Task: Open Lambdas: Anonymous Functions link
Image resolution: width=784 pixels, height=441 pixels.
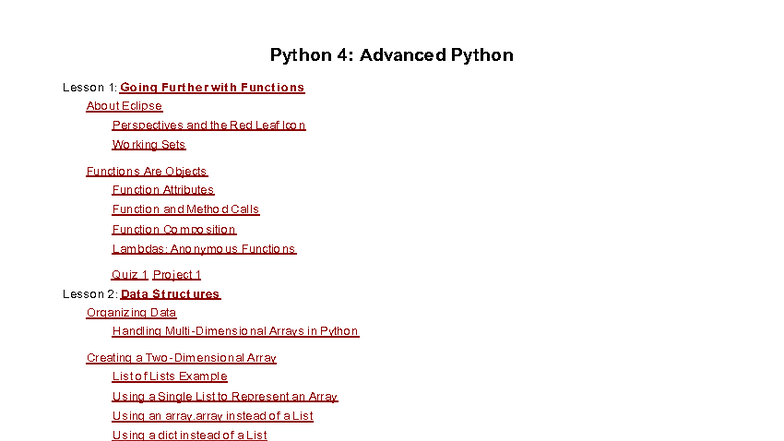Action: coord(204,249)
